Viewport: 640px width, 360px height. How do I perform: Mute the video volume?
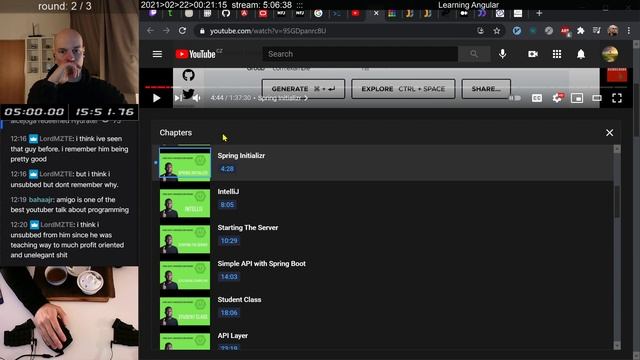pos(197,98)
